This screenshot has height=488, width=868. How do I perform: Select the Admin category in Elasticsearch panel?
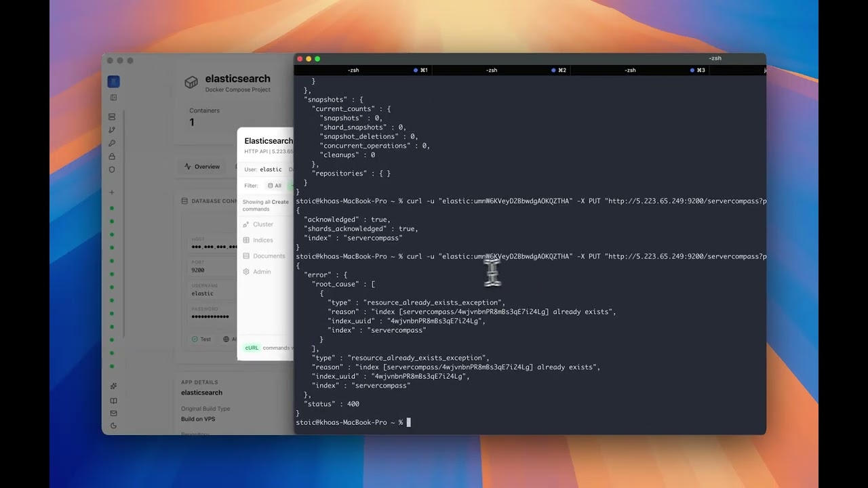[257, 272]
